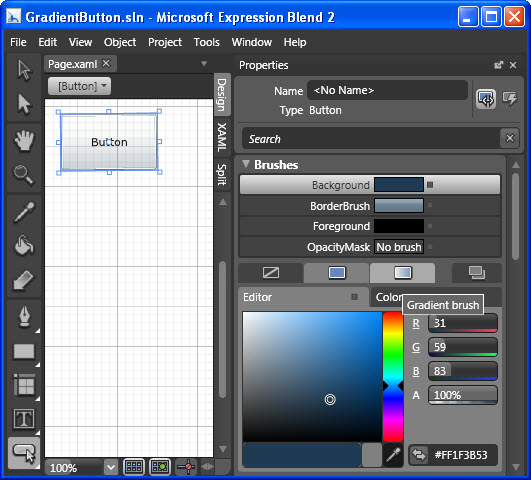Open the Help menu
The height and width of the screenshot is (480, 531).
295,42
